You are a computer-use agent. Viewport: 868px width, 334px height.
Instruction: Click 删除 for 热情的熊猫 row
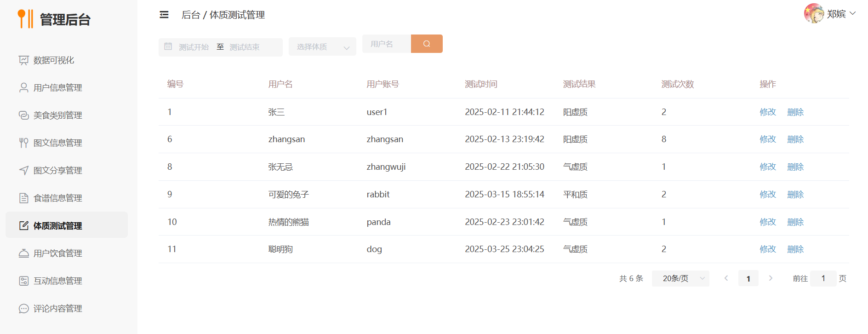[x=795, y=222]
